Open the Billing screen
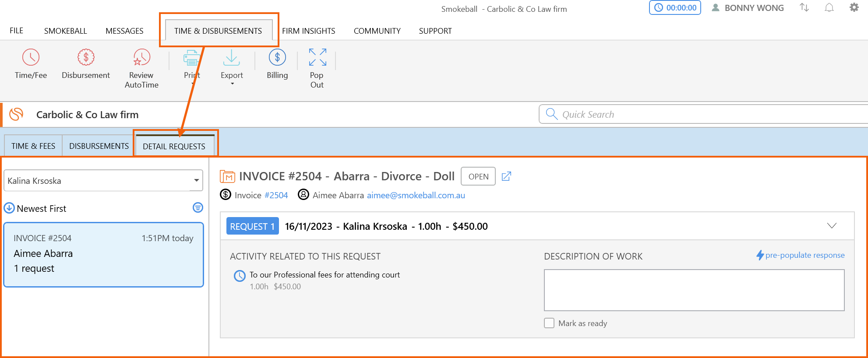Viewport: 868px width, 358px height. click(277, 64)
